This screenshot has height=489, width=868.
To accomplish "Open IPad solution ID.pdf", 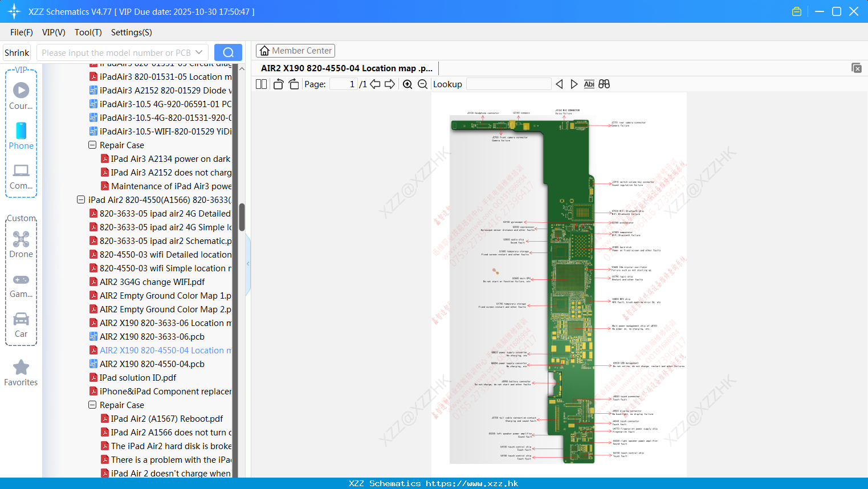I will point(133,378).
